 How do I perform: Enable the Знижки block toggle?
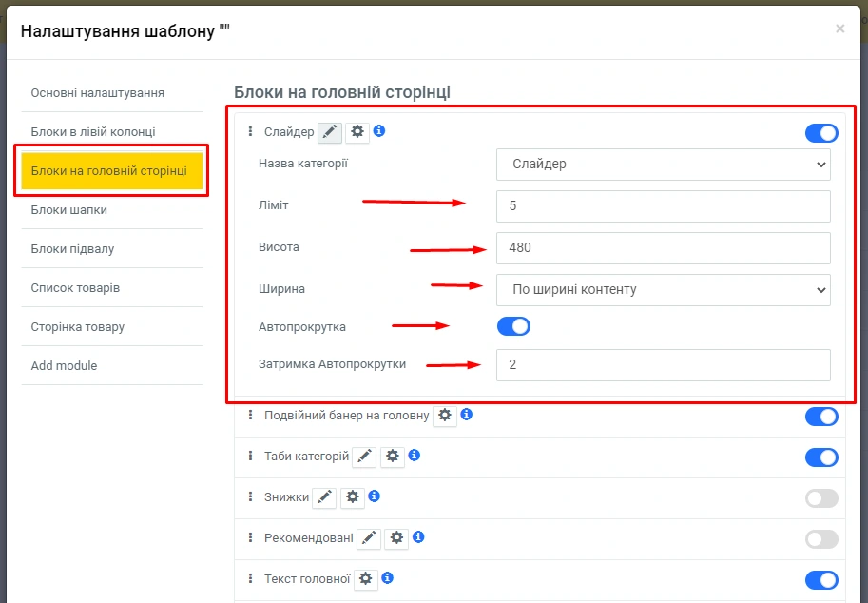(x=821, y=497)
